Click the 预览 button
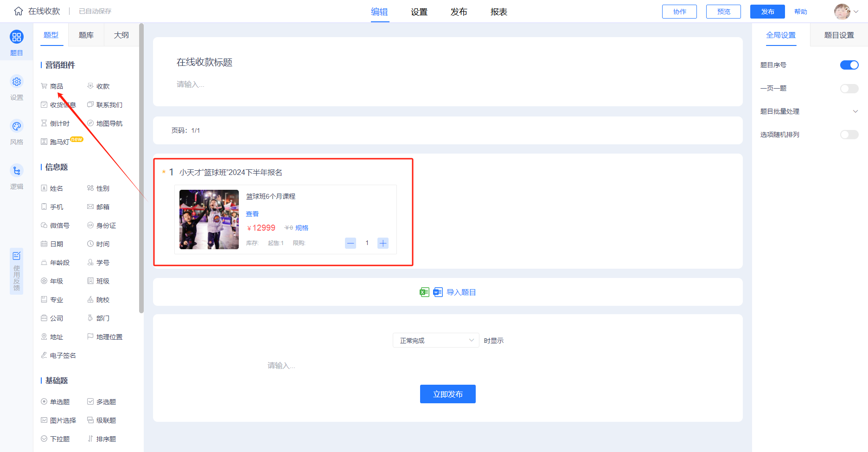Viewport: 868px width, 452px height. [x=723, y=12]
